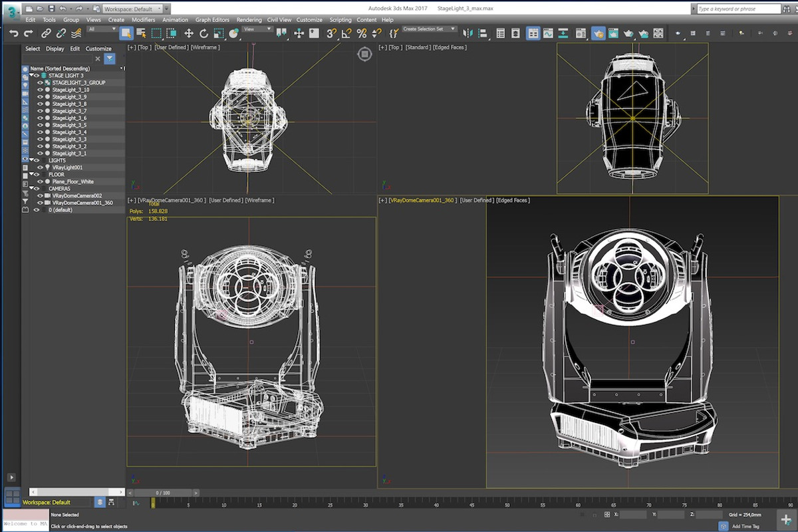Viewport: 798px width, 532px height.
Task: Click Display in Scene Explorer menu
Action: click(55, 49)
